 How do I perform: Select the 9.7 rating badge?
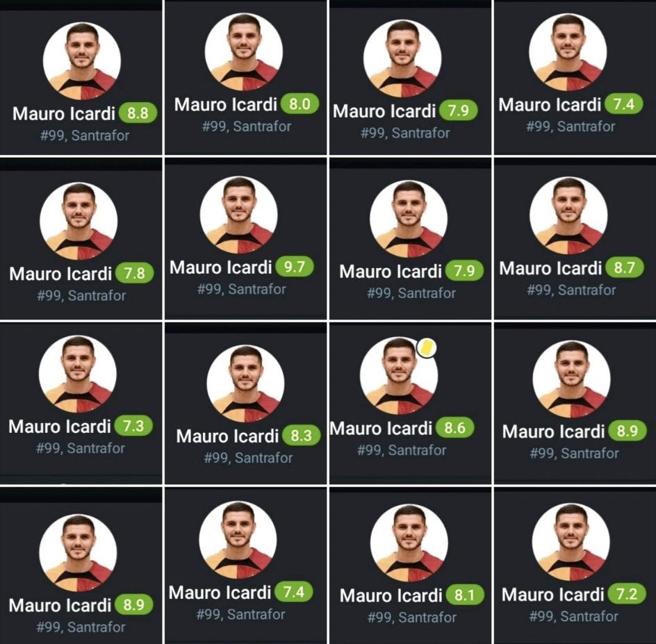(295, 266)
